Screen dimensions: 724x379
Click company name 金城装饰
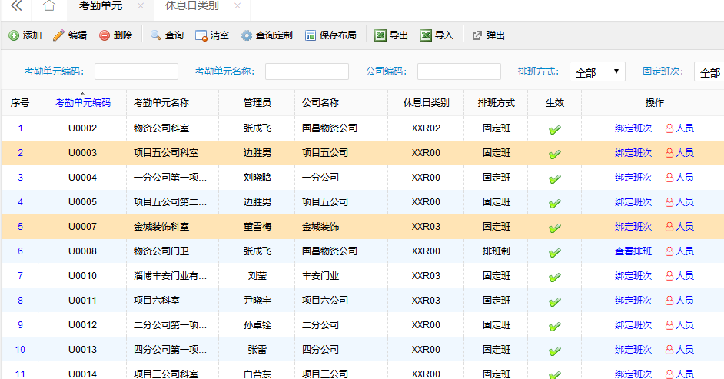click(320, 227)
